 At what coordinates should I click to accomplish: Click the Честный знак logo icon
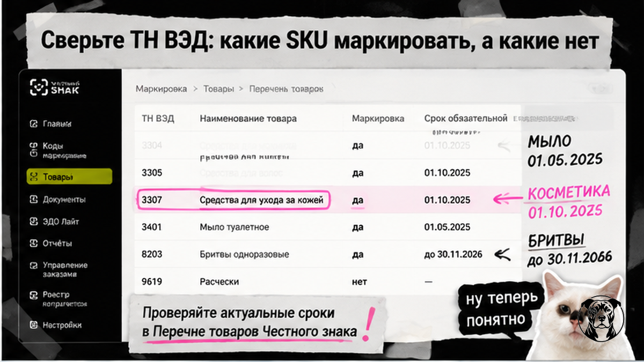point(39,87)
